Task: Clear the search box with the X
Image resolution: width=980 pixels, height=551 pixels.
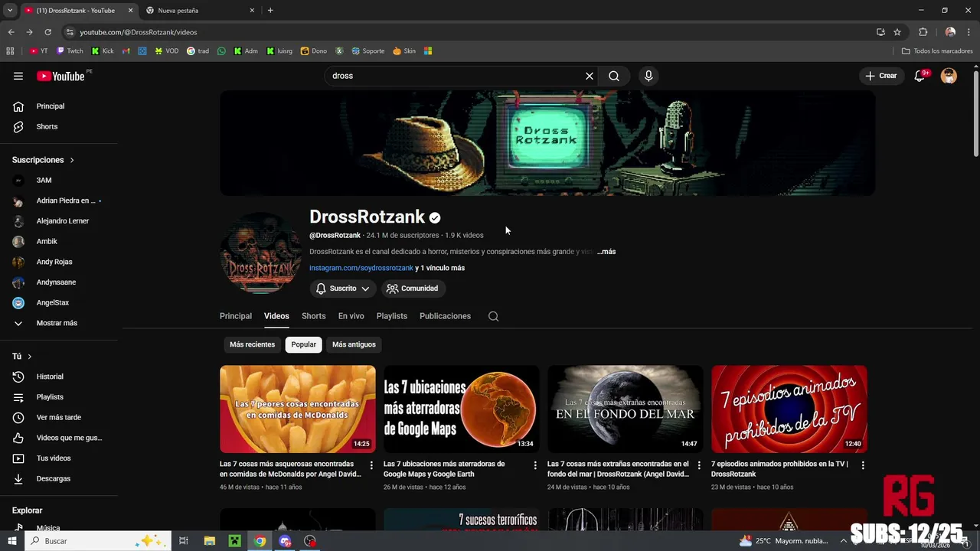Action: (x=590, y=76)
